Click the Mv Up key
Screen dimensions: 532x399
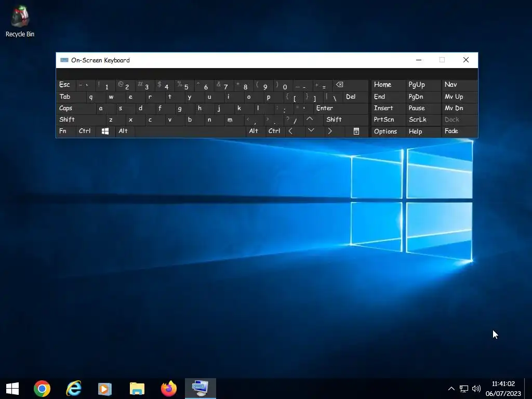[x=459, y=97]
